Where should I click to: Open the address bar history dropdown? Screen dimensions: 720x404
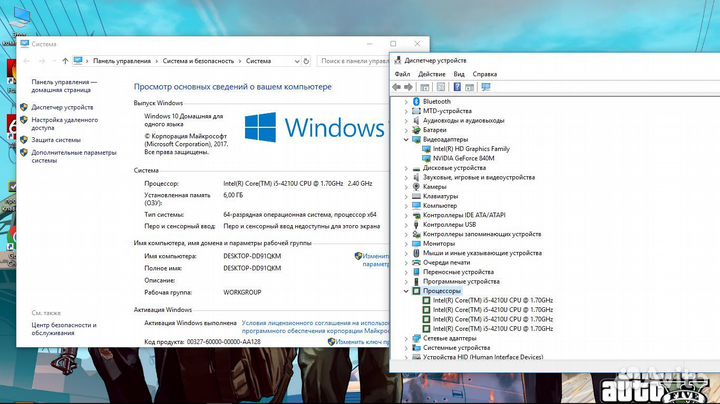click(x=297, y=61)
